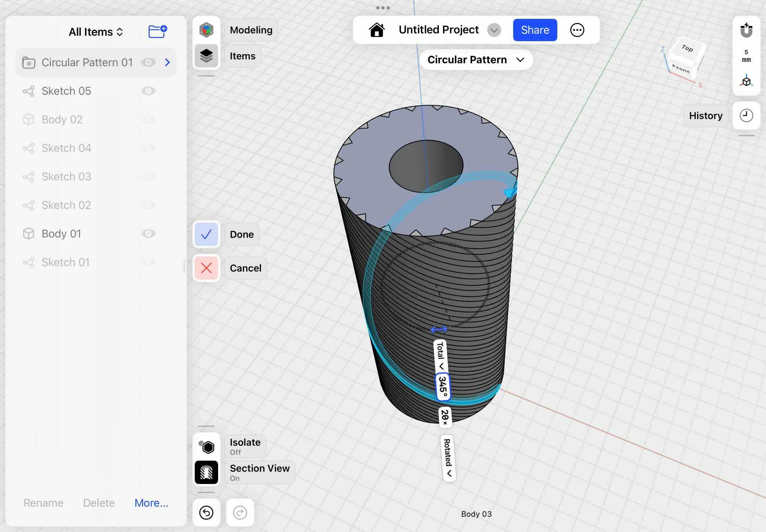The height and width of the screenshot is (532, 766).
Task: Hide Sketch 05 with eye icon
Action: [x=148, y=91]
